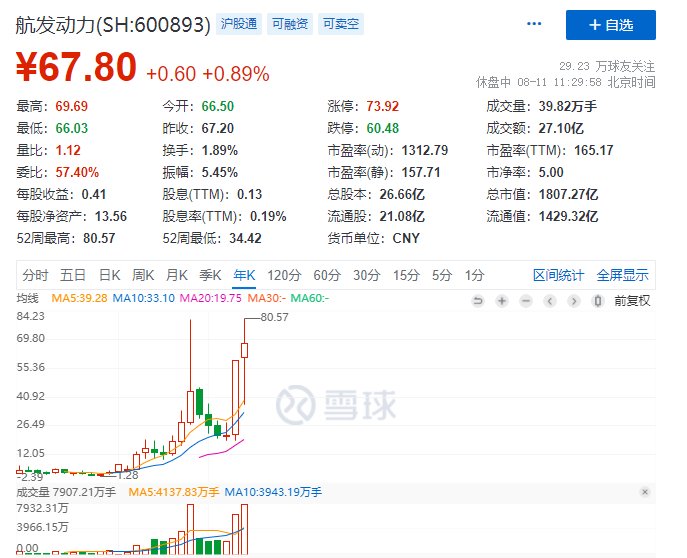Switch to the 五日 chart tab
687x558 pixels.
point(73,275)
